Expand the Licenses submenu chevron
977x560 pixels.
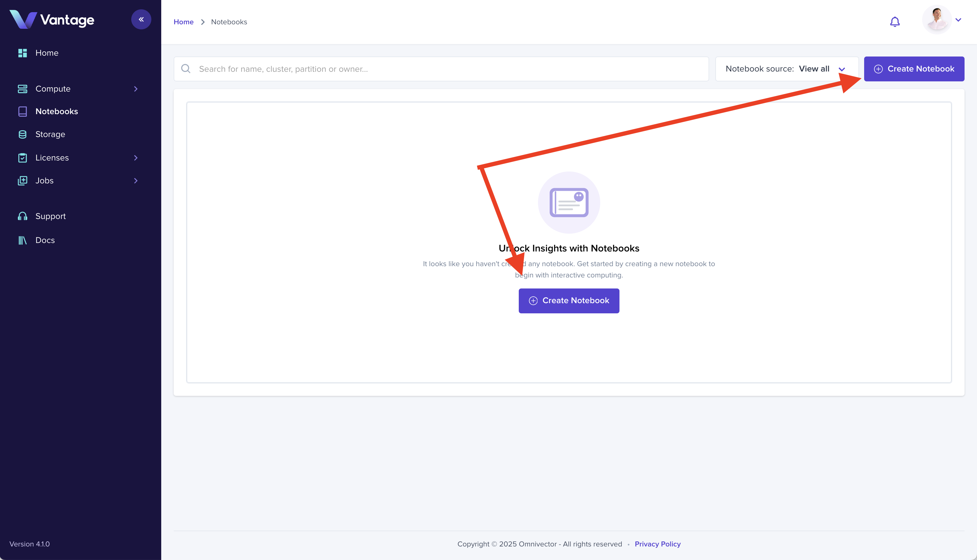pyautogui.click(x=135, y=158)
